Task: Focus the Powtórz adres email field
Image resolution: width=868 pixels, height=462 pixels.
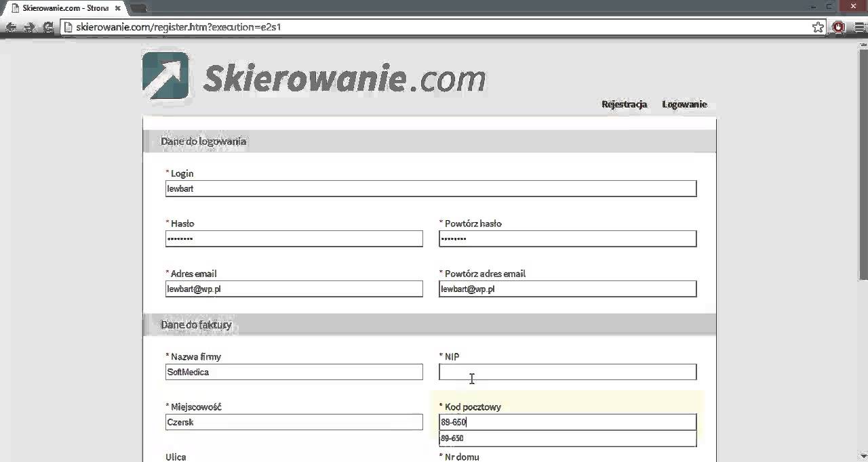Action: point(568,289)
